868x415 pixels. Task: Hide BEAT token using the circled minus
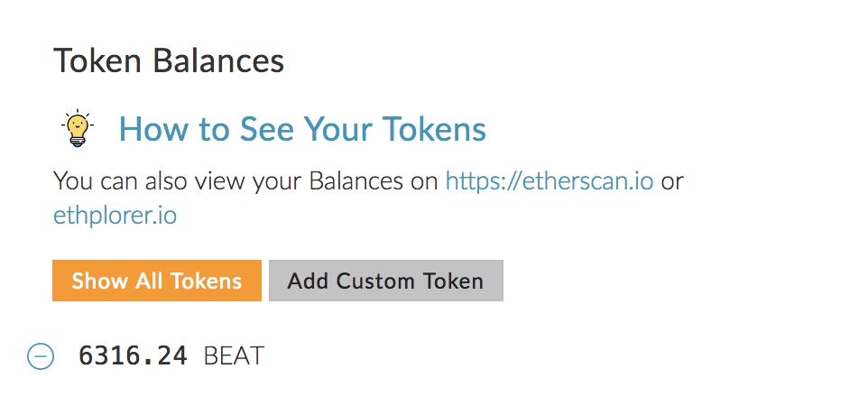coord(41,355)
